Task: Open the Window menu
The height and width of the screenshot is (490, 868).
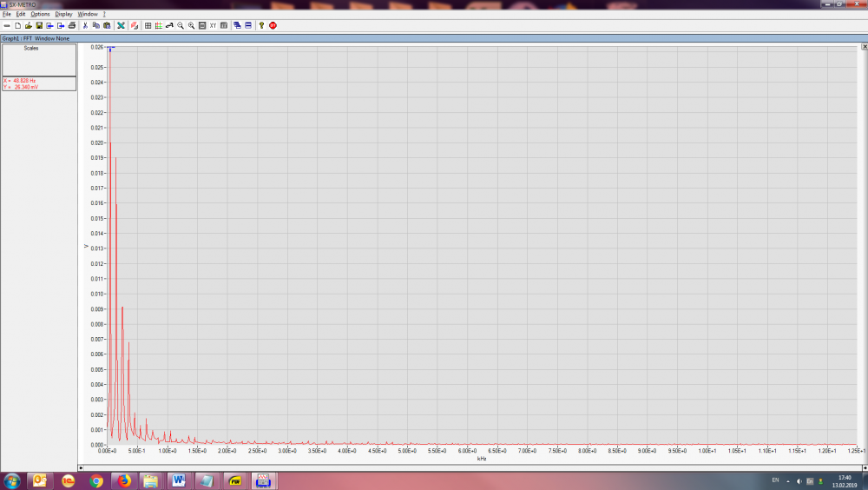Action: click(x=88, y=14)
